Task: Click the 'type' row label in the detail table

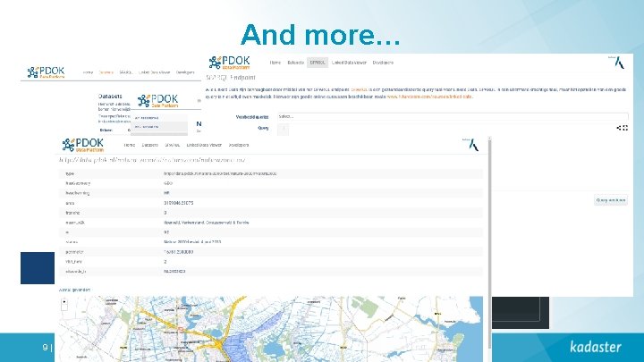Action: (x=70, y=173)
